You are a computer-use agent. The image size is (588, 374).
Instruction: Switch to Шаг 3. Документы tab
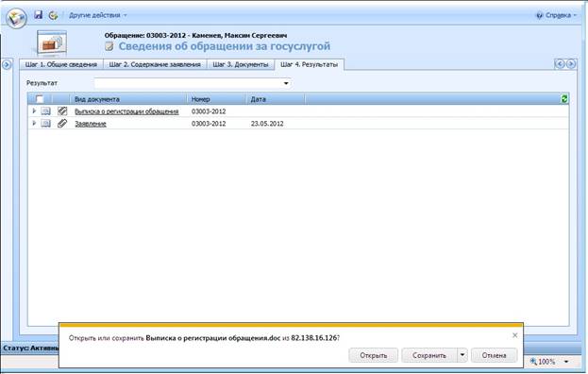pos(241,64)
